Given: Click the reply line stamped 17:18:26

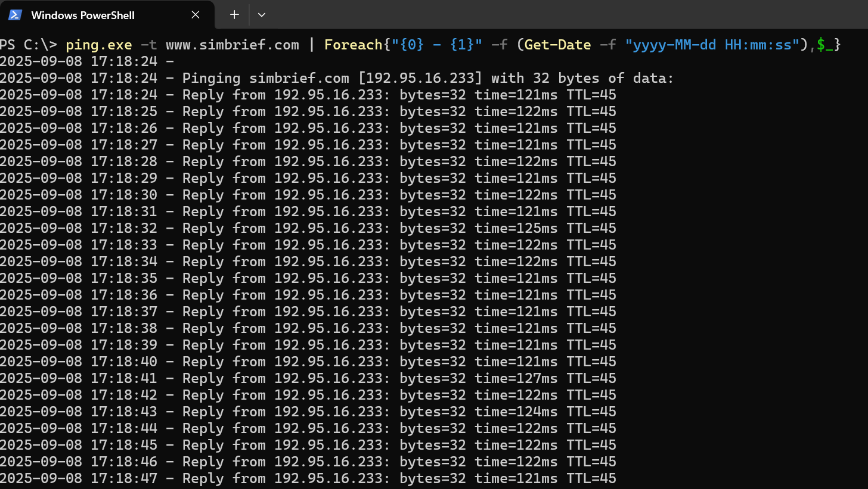Looking at the screenshot, I should (308, 128).
